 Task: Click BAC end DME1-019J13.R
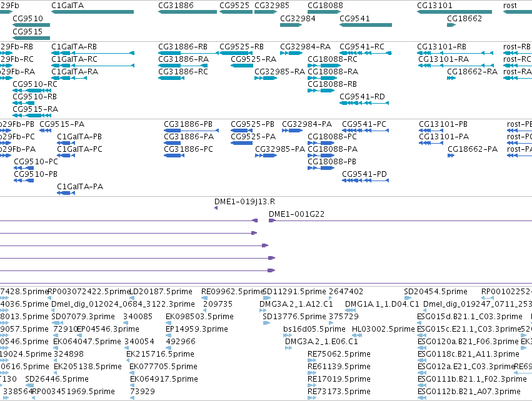point(244,202)
